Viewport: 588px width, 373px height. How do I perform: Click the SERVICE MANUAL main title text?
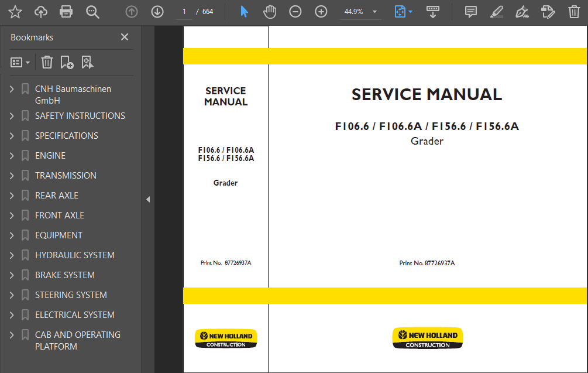point(427,94)
